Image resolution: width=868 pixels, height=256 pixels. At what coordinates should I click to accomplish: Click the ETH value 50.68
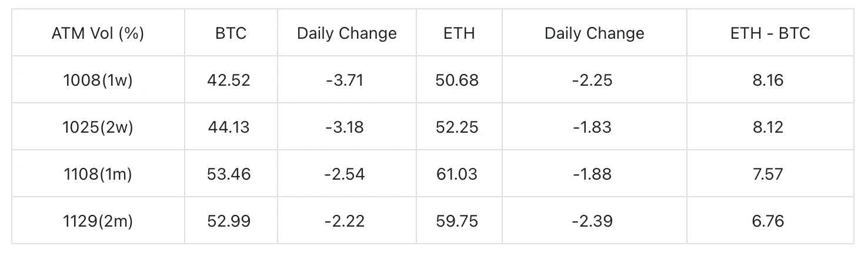(458, 80)
